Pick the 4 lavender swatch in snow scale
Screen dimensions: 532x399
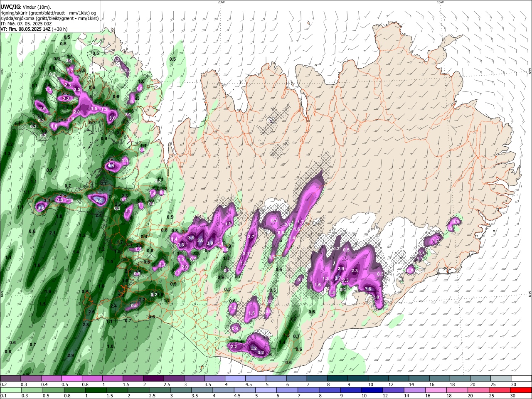tap(235, 379)
